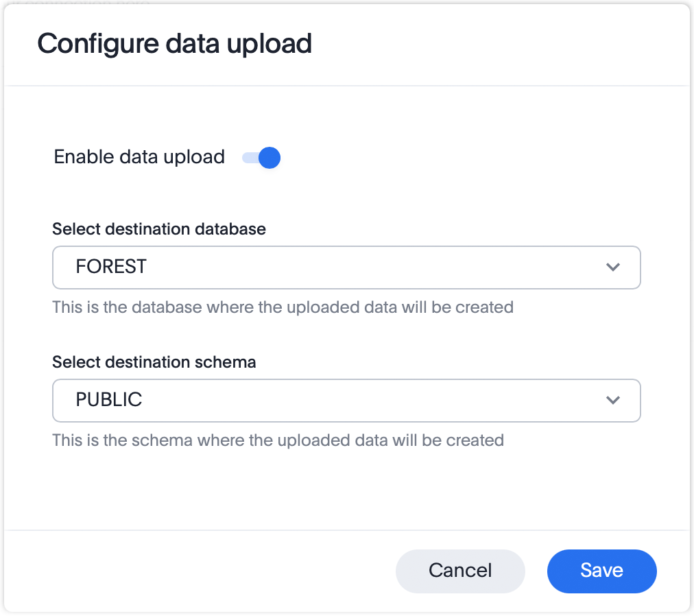
Task: Cancel the configuration changes
Action: pos(460,571)
